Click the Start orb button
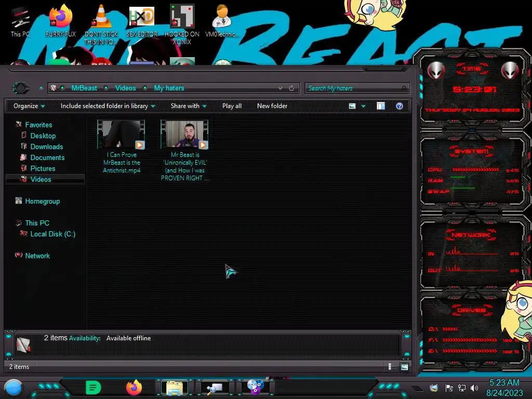Screen dimensions: 532x399 pyautogui.click(x=13, y=388)
